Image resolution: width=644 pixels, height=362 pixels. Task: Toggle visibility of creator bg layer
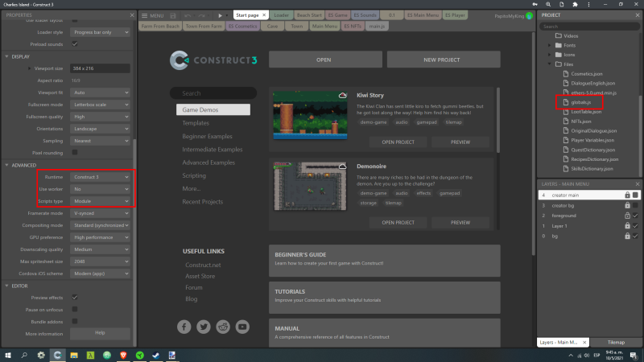tap(635, 205)
